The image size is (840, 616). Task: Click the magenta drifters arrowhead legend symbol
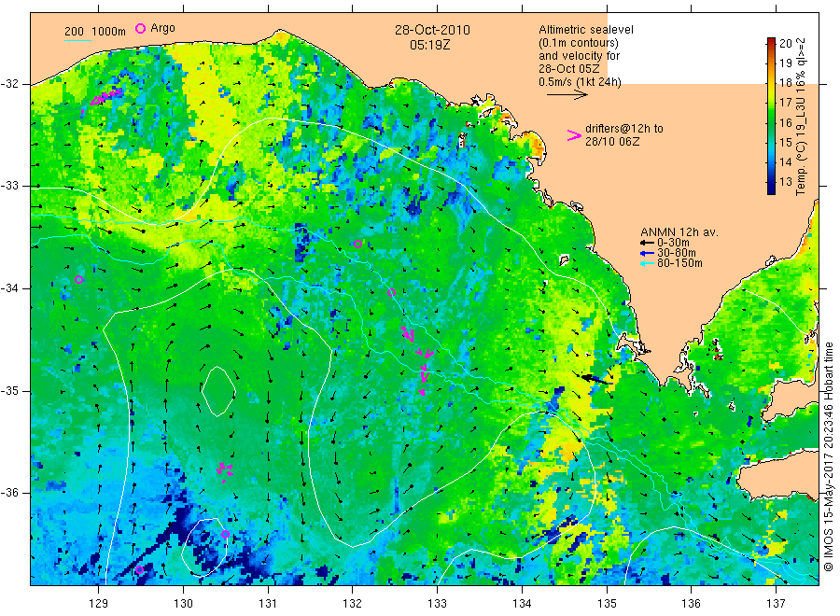coord(574,135)
